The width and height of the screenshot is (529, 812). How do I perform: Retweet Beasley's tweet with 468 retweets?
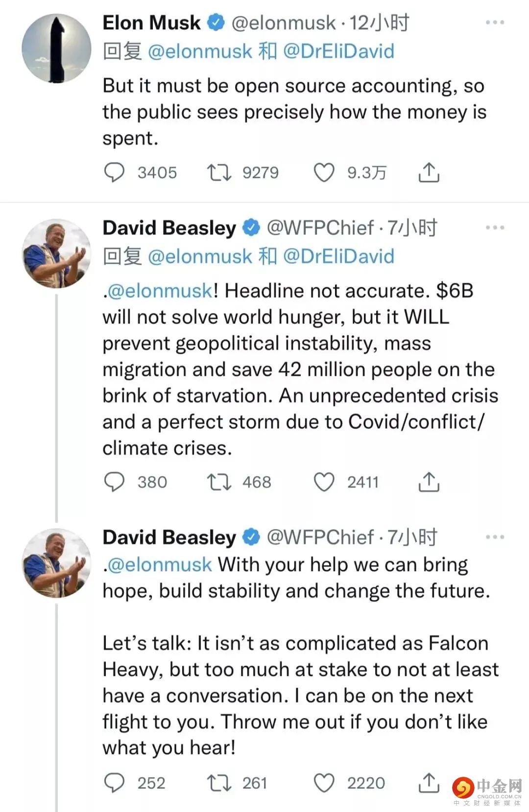[219, 482]
